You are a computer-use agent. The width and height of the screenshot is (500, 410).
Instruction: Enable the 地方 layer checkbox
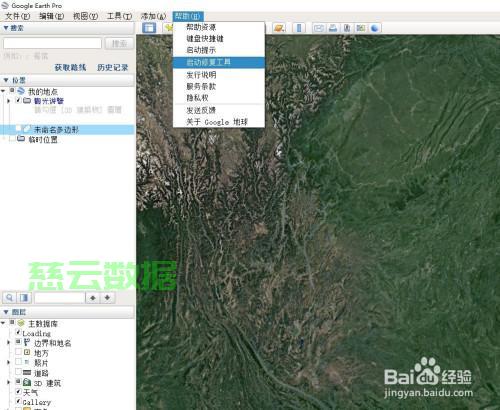[19, 352]
